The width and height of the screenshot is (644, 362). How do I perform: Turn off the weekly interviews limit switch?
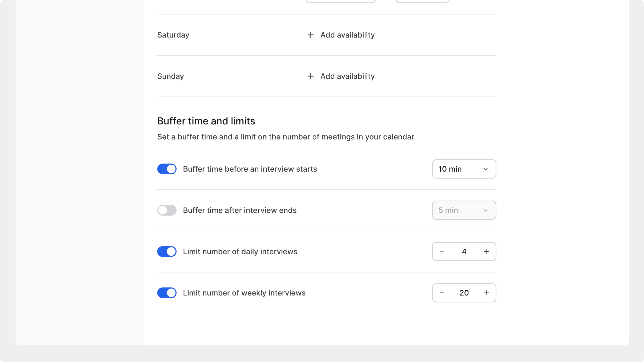(x=167, y=293)
